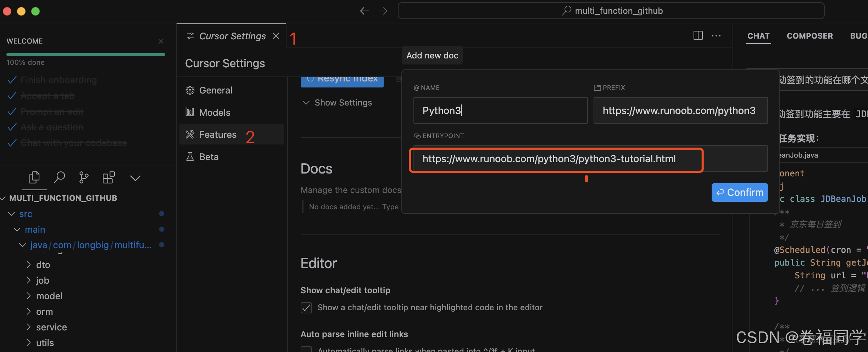Confirm the new doc

pyautogui.click(x=740, y=192)
